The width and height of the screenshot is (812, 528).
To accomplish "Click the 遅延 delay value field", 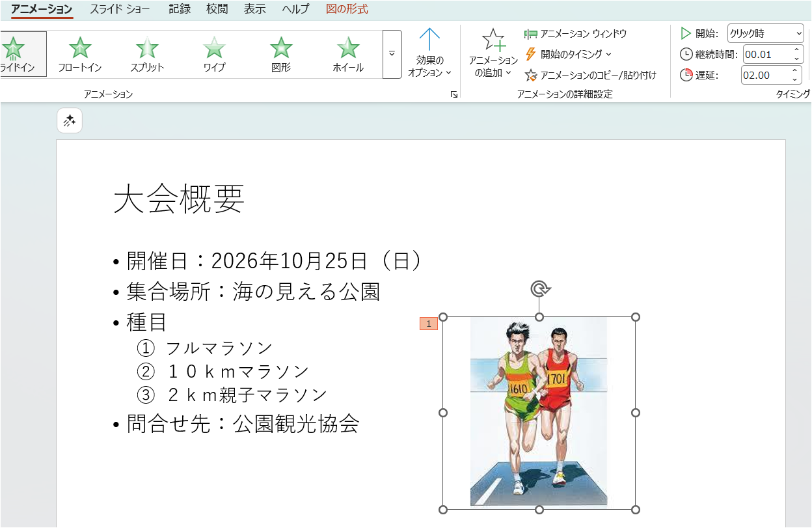I will tap(765, 76).
